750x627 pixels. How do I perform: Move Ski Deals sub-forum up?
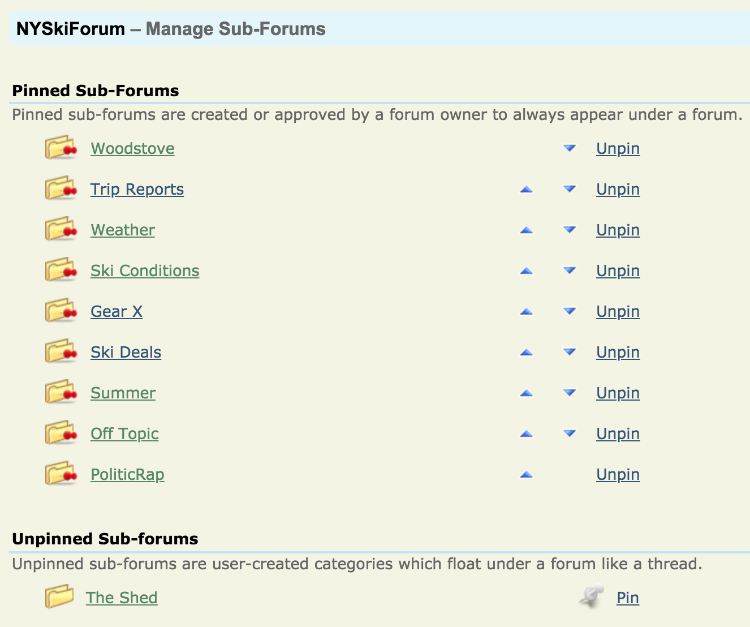click(x=526, y=353)
